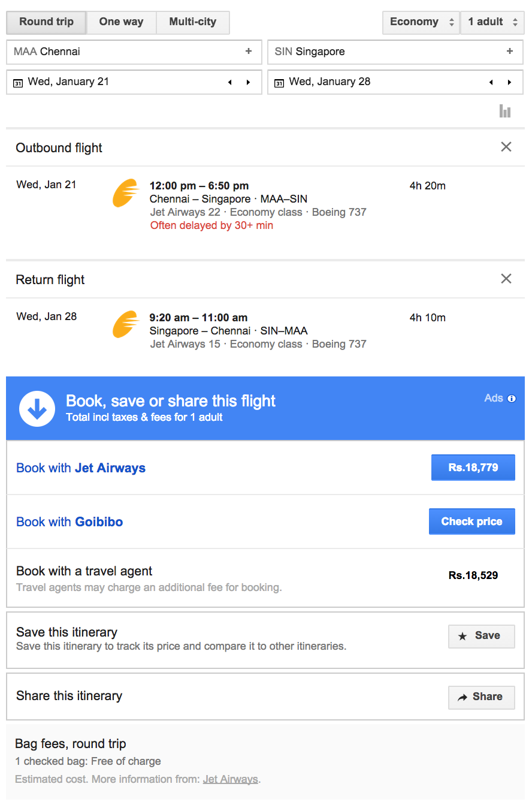Remove the outbound flight selection
Screen dimensions: 532x808
506,147
